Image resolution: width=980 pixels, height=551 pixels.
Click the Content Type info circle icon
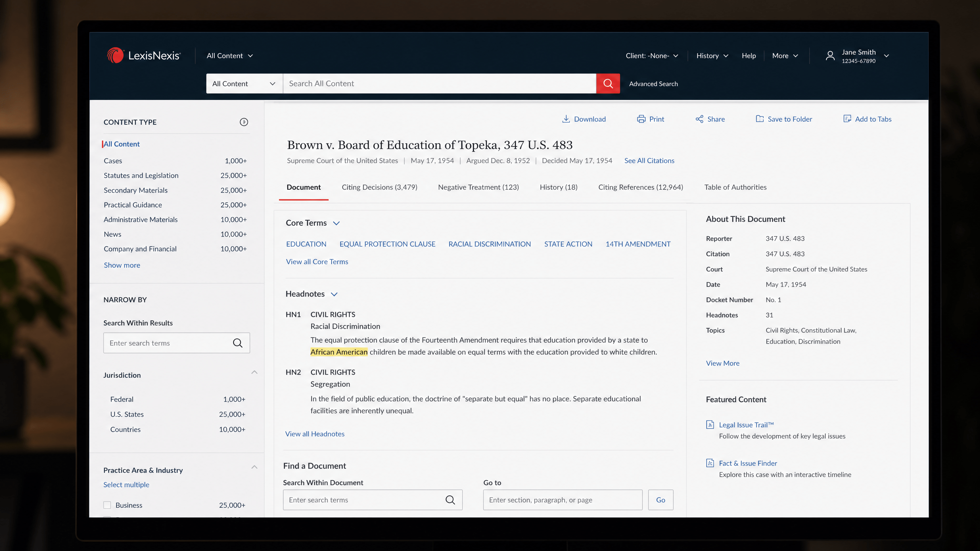[244, 122]
